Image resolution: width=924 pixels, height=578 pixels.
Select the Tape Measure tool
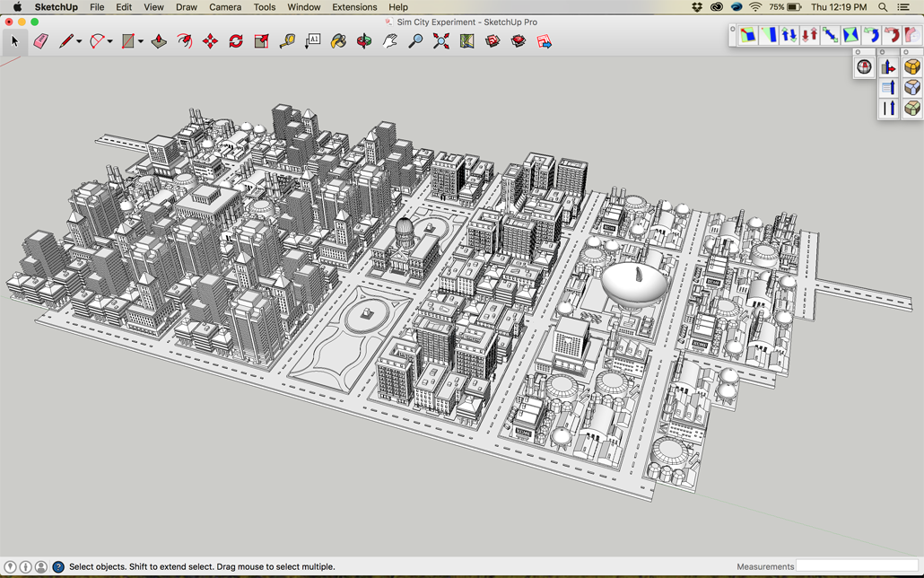tap(287, 41)
